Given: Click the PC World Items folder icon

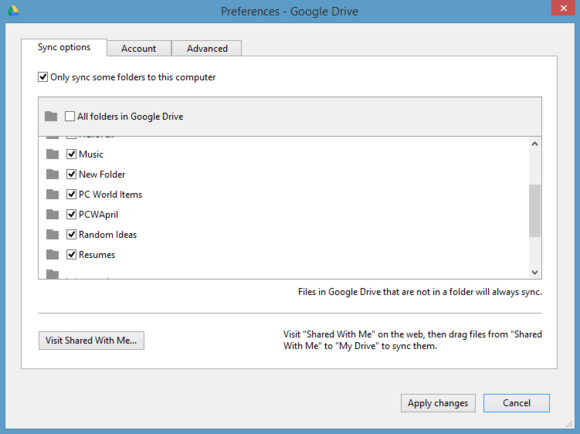Looking at the screenshot, I should tap(53, 194).
